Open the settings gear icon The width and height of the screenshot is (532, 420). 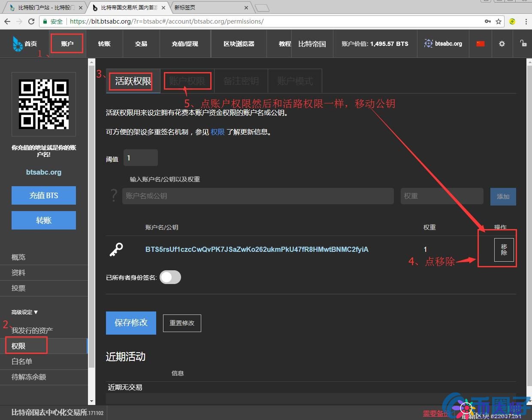click(502, 43)
